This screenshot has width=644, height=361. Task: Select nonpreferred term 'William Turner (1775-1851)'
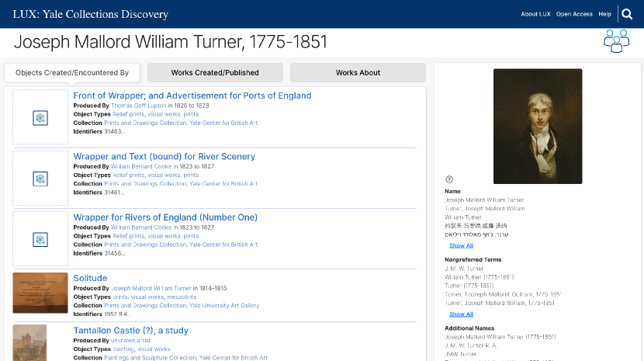coord(480,277)
